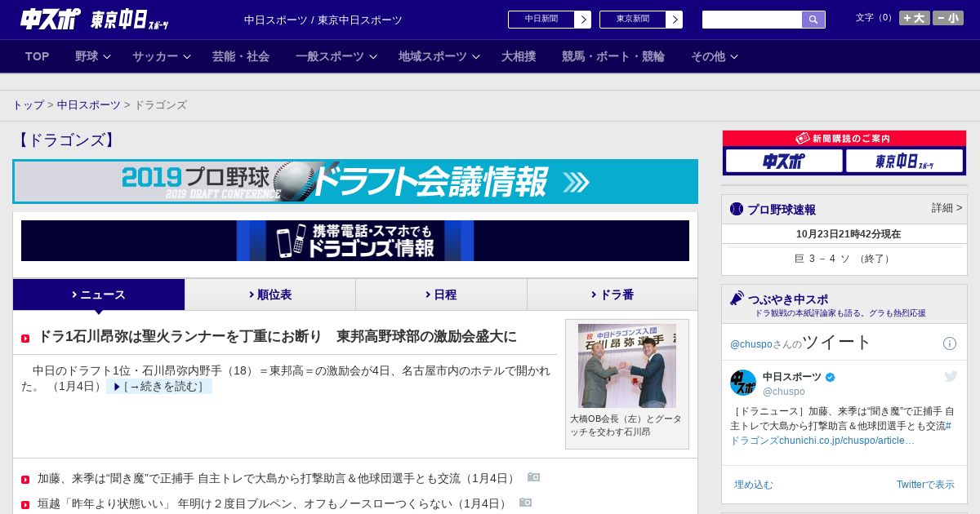The width and height of the screenshot is (980, 514).
Task: Click the 中日スポーツ breadcrumb link
Action: (89, 105)
